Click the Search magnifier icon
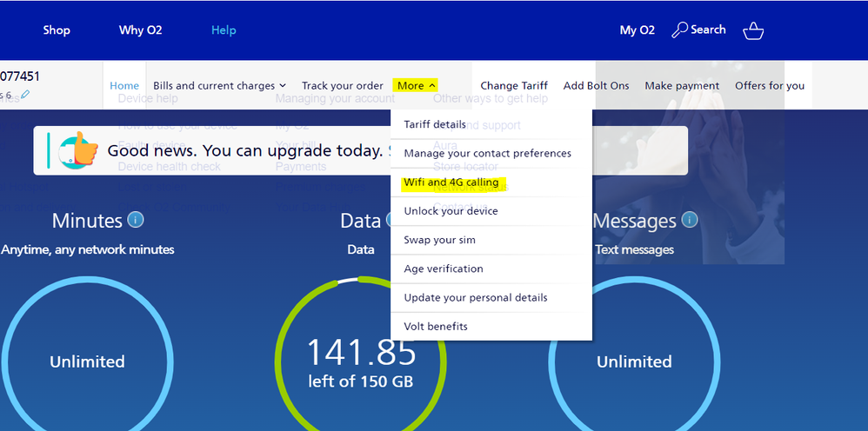 pos(680,30)
